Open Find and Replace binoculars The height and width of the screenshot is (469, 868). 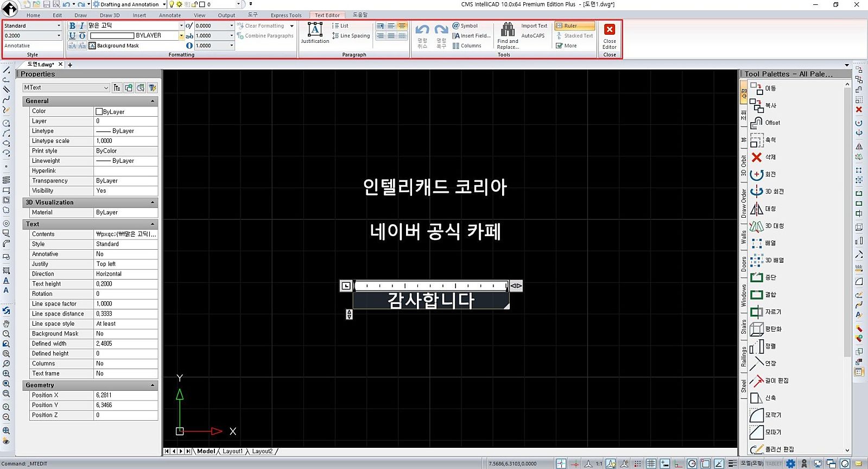coord(508,29)
